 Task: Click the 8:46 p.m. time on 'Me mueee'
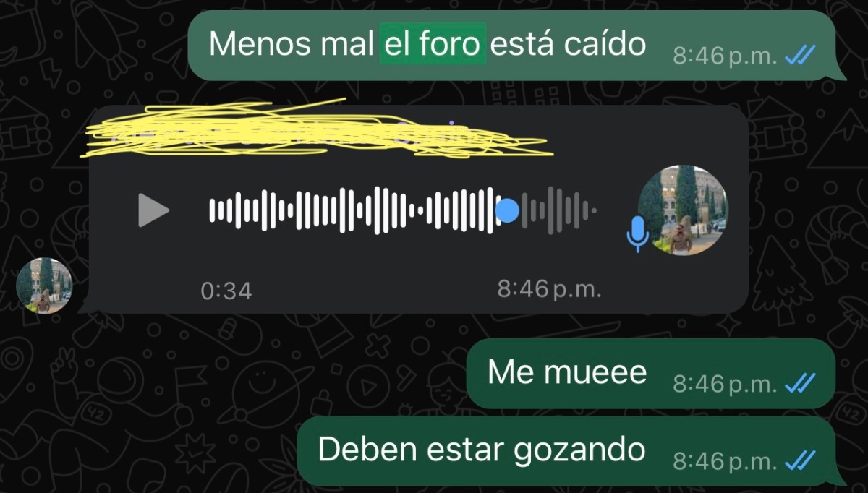click(x=725, y=383)
